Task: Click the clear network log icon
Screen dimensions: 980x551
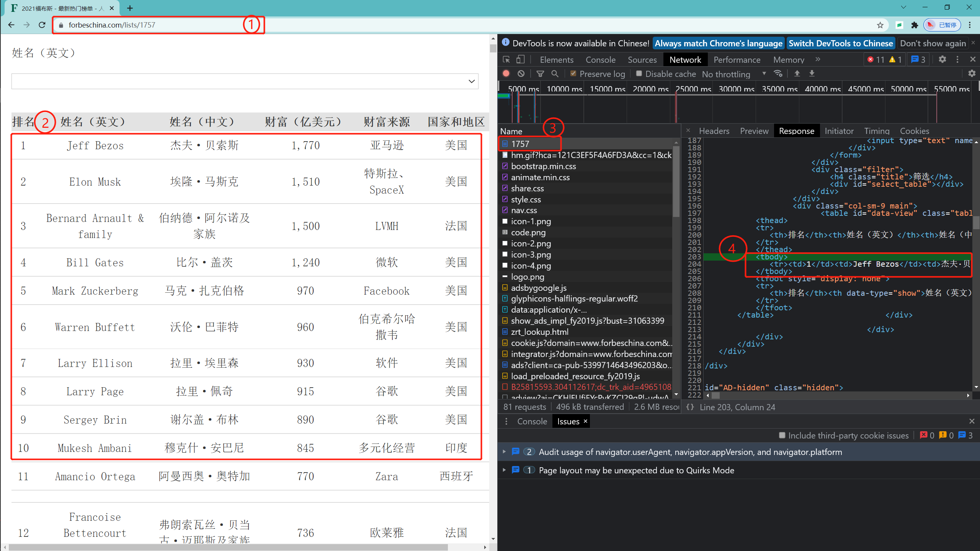Action: click(521, 73)
